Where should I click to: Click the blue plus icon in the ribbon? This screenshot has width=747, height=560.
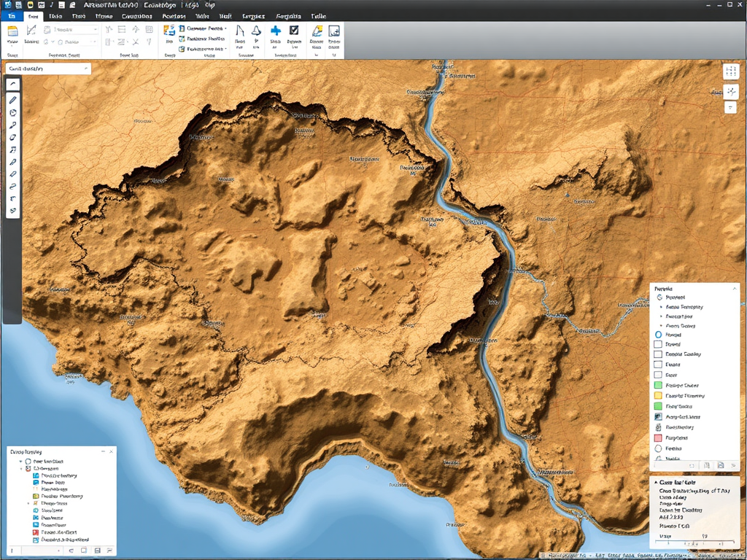276,31
